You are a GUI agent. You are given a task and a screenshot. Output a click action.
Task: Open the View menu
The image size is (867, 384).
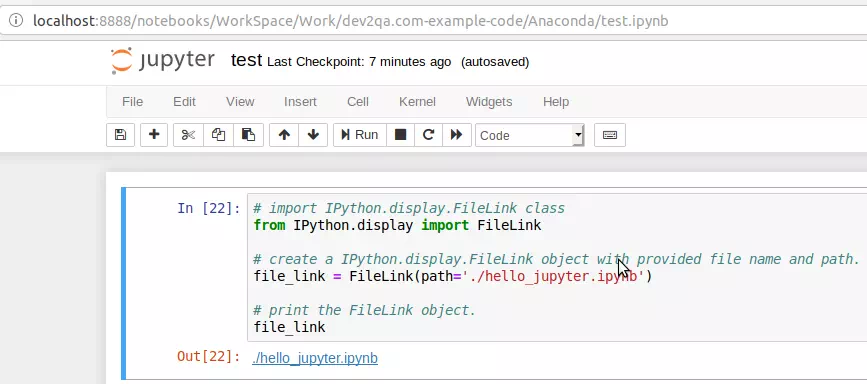(x=240, y=102)
